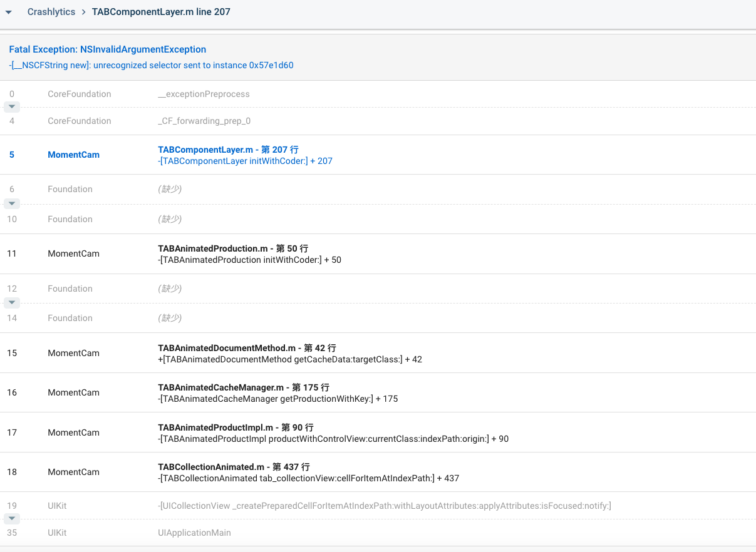Image resolution: width=756 pixels, height=552 pixels.
Task: Select getProductionWithKey: + 175 line
Action: coord(277,399)
